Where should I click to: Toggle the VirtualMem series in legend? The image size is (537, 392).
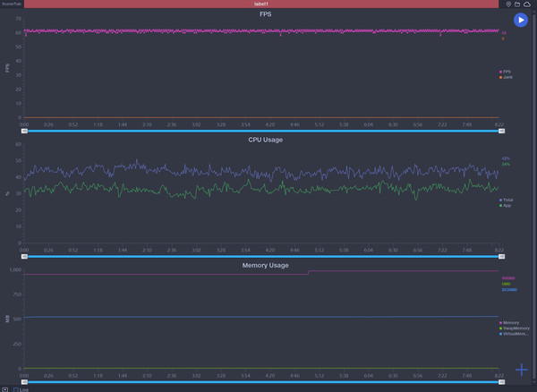click(x=514, y=334)
